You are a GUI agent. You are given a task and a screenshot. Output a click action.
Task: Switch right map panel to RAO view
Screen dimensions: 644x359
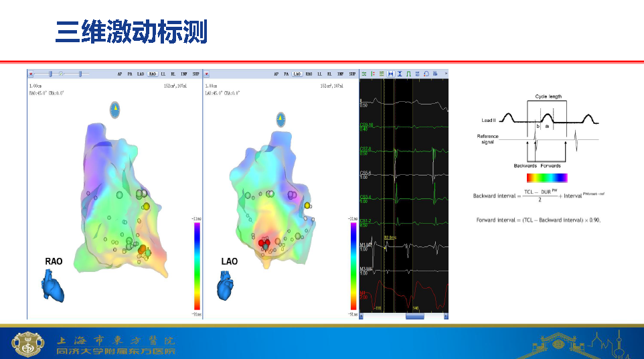coord(309,73)
